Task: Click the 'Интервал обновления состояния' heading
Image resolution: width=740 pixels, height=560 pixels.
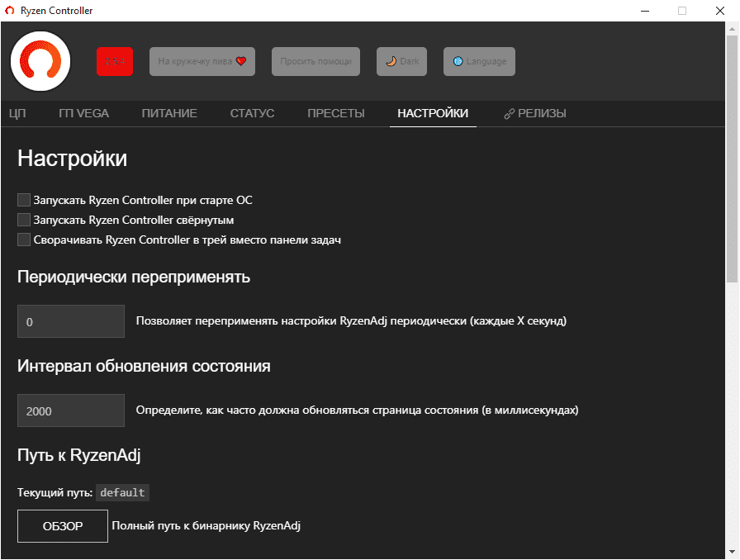Action: tap(144, 366)
